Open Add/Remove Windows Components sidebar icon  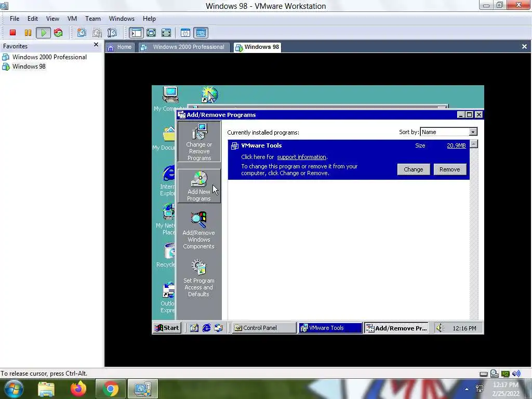199,230
